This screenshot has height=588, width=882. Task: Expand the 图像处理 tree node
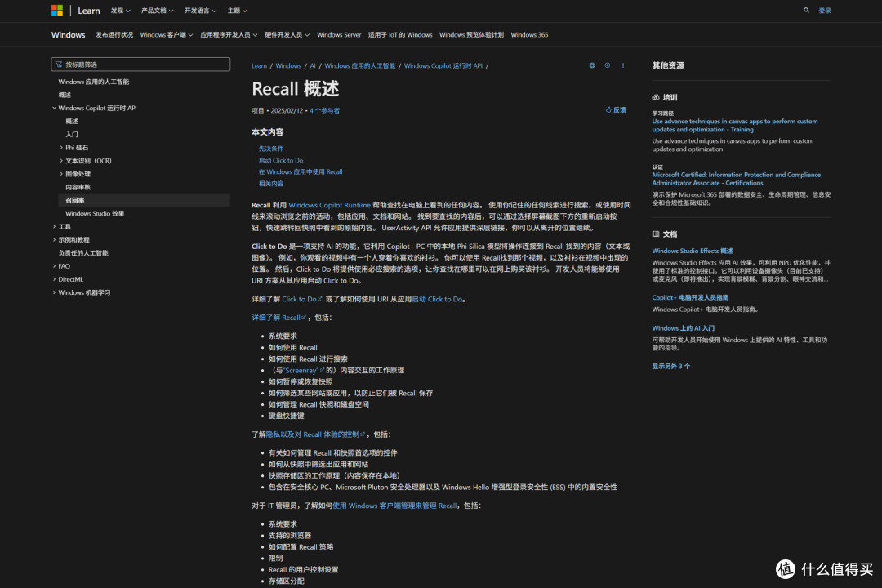[x=61, y=174]
